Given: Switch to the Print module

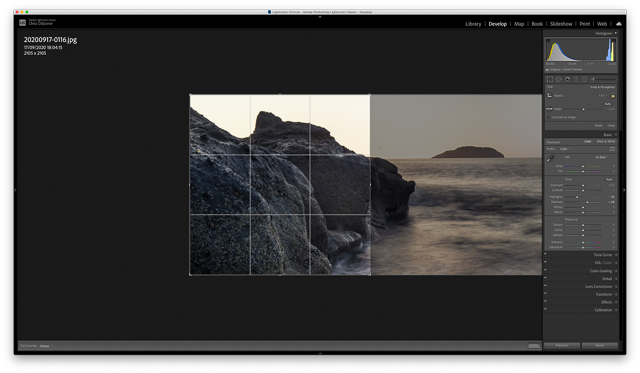Looking at the screenshot, I should tap(584, 24).
